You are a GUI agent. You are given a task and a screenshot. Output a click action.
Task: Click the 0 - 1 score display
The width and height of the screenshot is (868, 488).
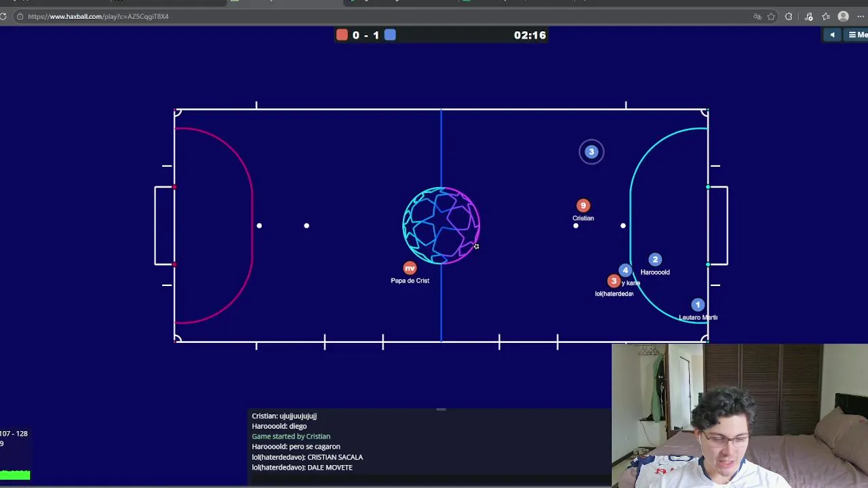pyautogui.click(x=366, y=35)
